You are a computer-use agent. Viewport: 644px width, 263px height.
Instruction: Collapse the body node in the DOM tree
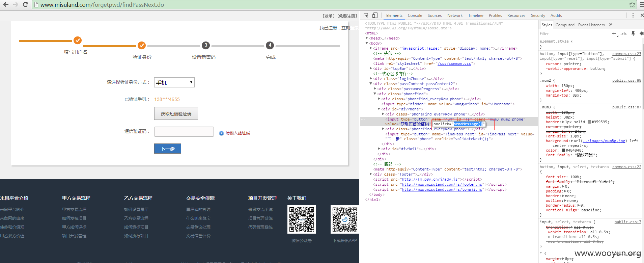coord(367,43)
